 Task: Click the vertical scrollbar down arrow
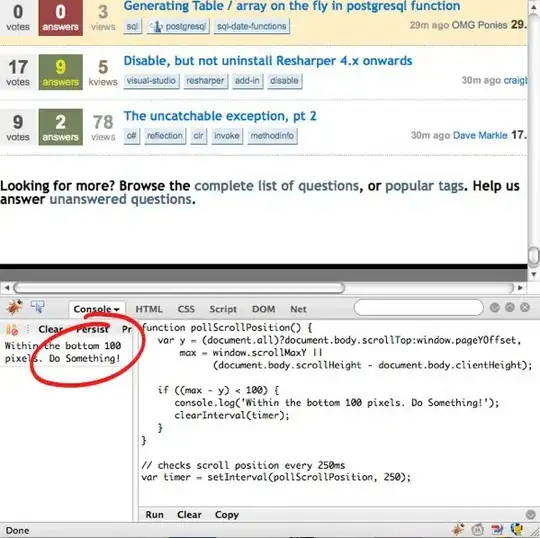coord(533,275)
